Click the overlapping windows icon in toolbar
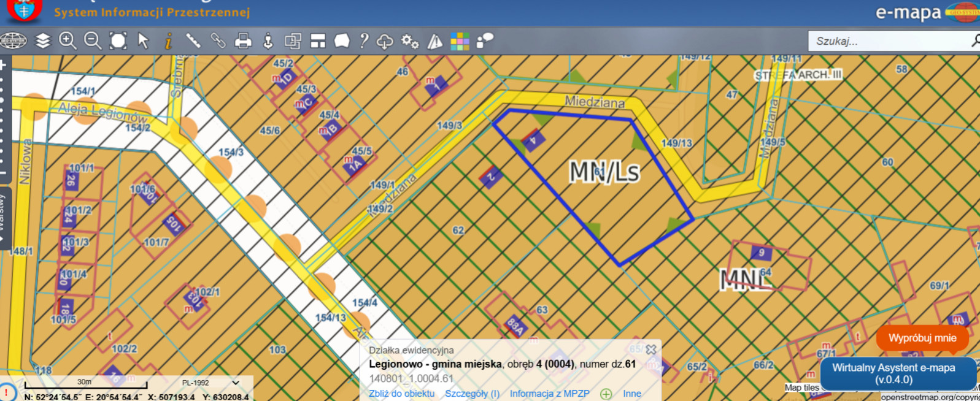980x401 pixels. [x=293, y=41]
